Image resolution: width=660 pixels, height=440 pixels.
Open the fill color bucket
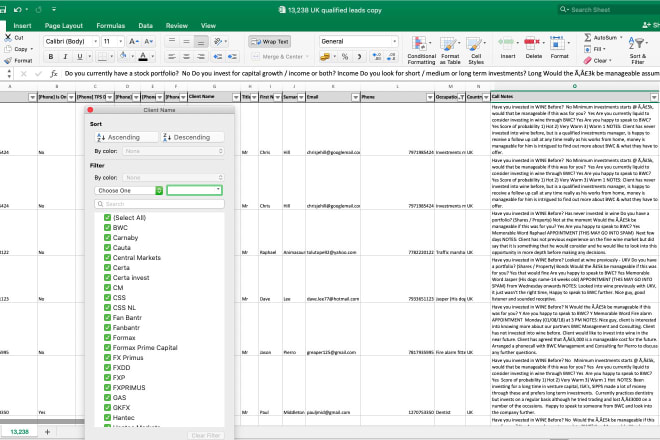[123, 56]
